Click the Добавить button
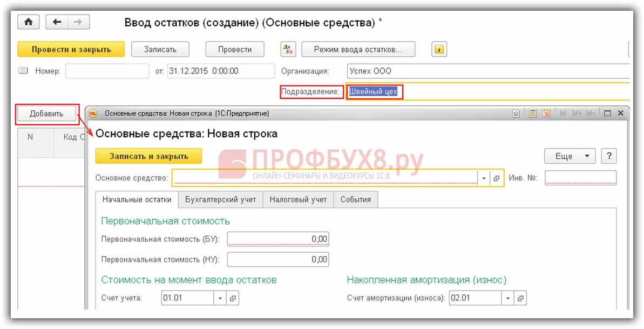 46,114
